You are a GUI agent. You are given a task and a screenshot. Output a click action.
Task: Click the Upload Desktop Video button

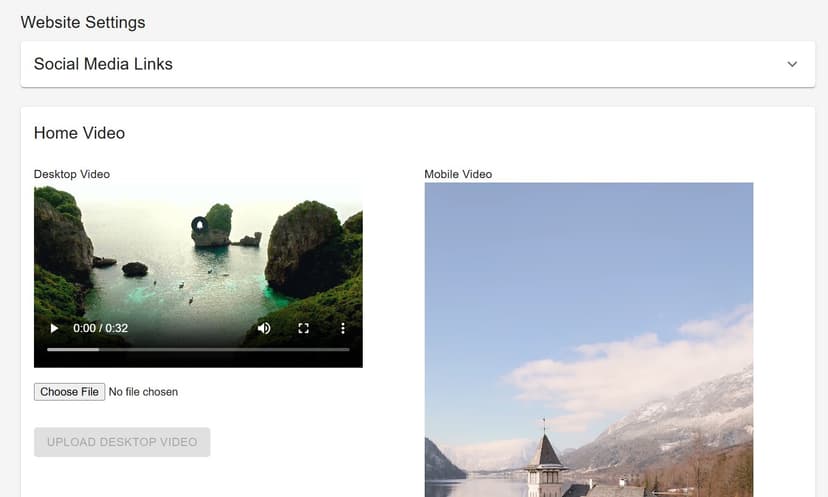(x=122, y=442)
